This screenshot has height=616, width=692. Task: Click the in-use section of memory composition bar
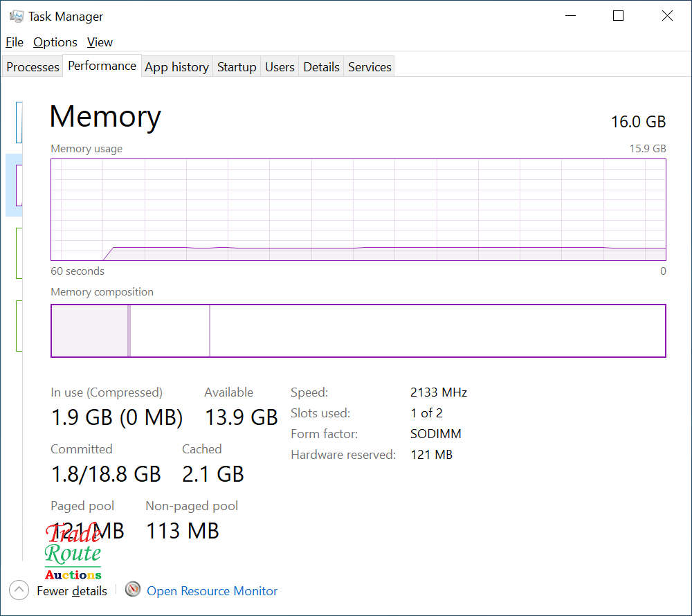[90, 331]
